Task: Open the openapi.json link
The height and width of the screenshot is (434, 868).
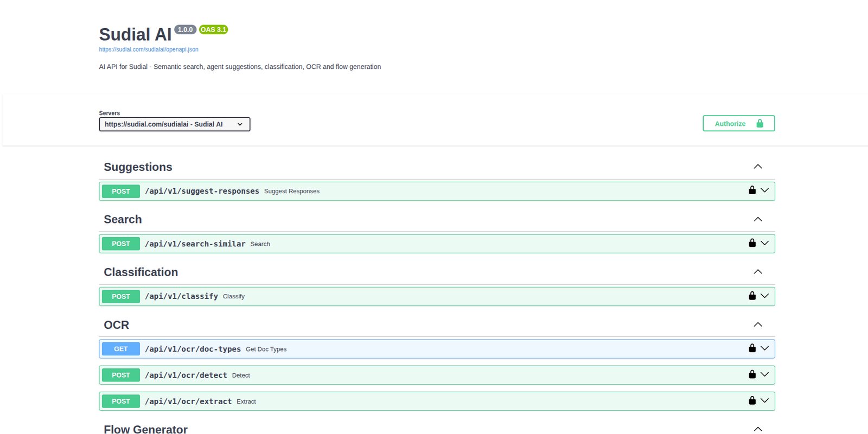Action: click(149, 49)
